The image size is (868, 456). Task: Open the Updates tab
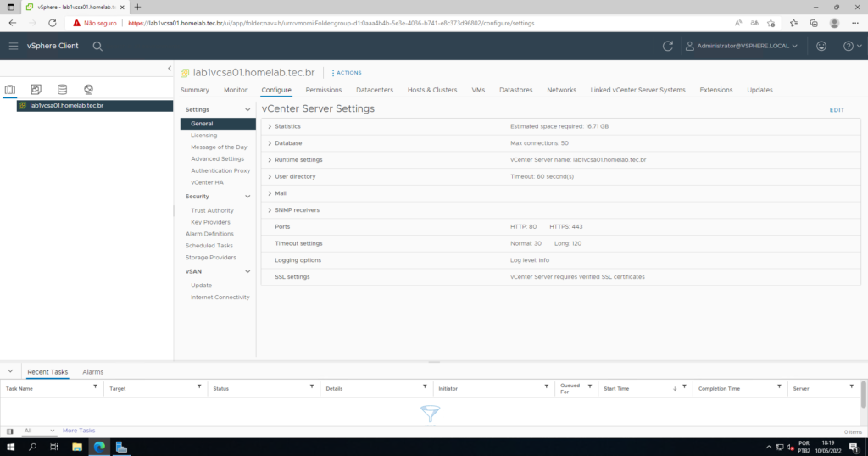759,90
